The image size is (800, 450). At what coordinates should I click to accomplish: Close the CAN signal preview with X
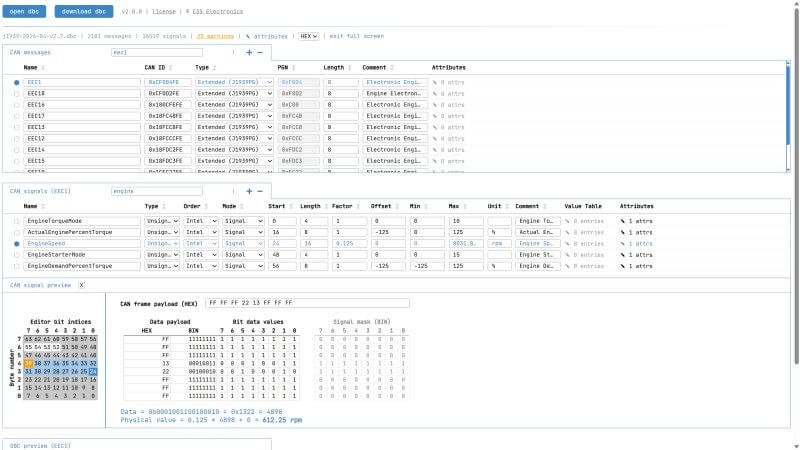pyautogui.click(x=81, y=285)
